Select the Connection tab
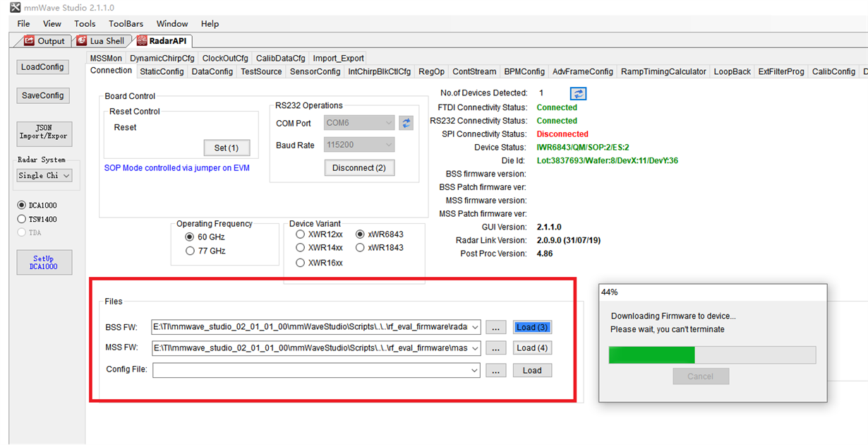Viewport: 868px width, 445px height. [x=111, y=71]
